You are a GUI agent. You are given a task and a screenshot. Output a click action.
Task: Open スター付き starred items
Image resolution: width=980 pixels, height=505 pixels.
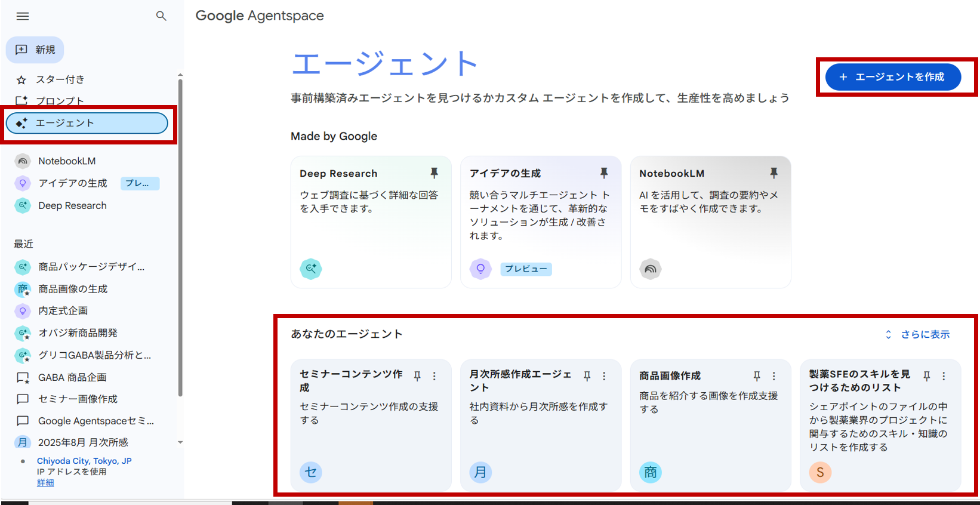coord(60,79)
